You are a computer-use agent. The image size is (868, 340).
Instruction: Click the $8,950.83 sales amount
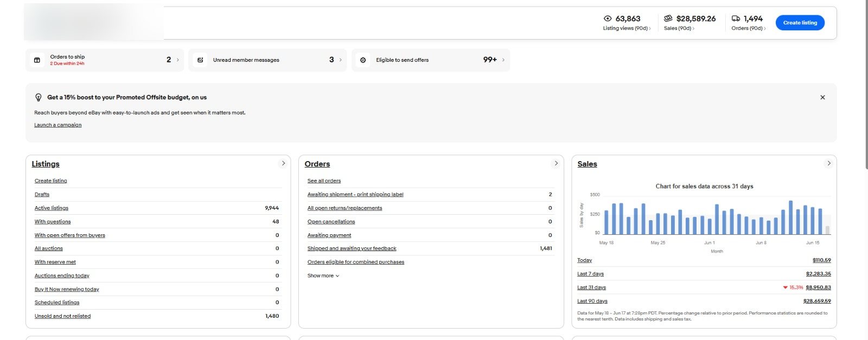coord(818,287)
